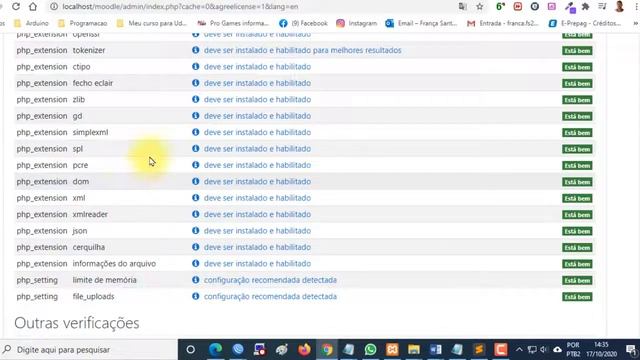Open the Instagram bookmark
The height and width of the screenshot is (360, 640).
[x=357, y=23]
